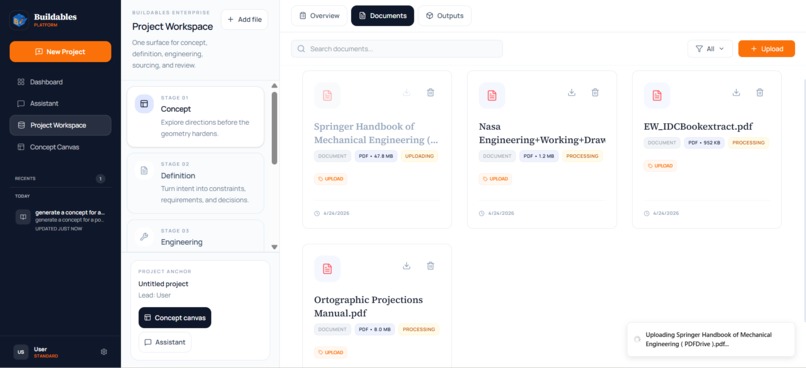The image size is (806, 368).
Task: Click the Springer Handbook PDF file icon
Action: [x=327, y=96]
